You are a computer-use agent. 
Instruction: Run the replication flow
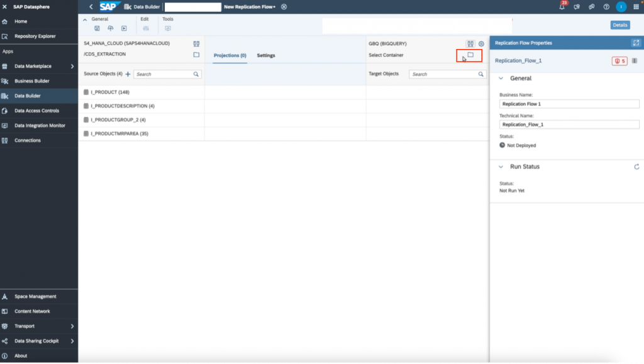(x=124, y=28)
